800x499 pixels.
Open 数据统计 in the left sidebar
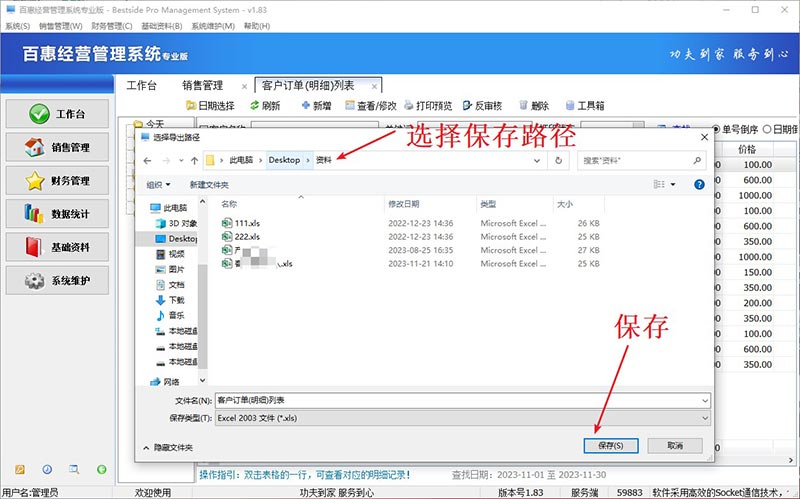click(x=57, y=214)
